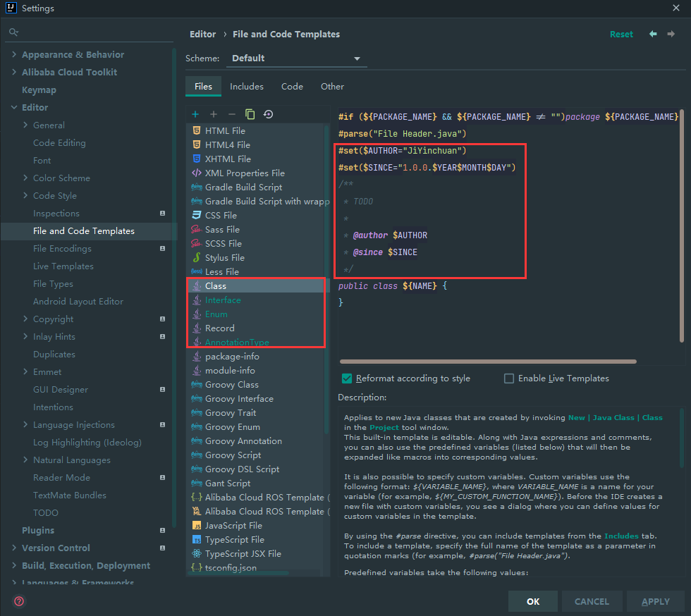Click the Copy Template icon
Viewport: 691px width, 616px height.
pyautogui.click(x=250, y=114)
